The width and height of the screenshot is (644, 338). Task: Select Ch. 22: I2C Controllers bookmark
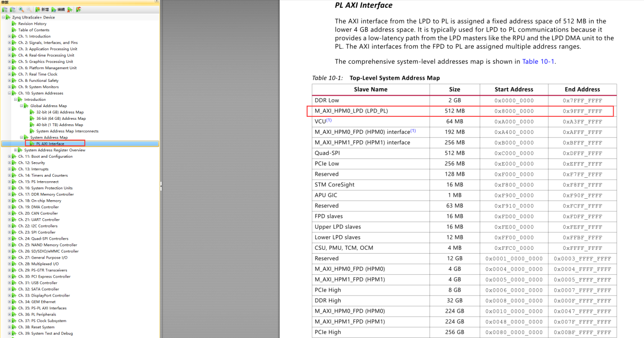[x=38, y=226]
